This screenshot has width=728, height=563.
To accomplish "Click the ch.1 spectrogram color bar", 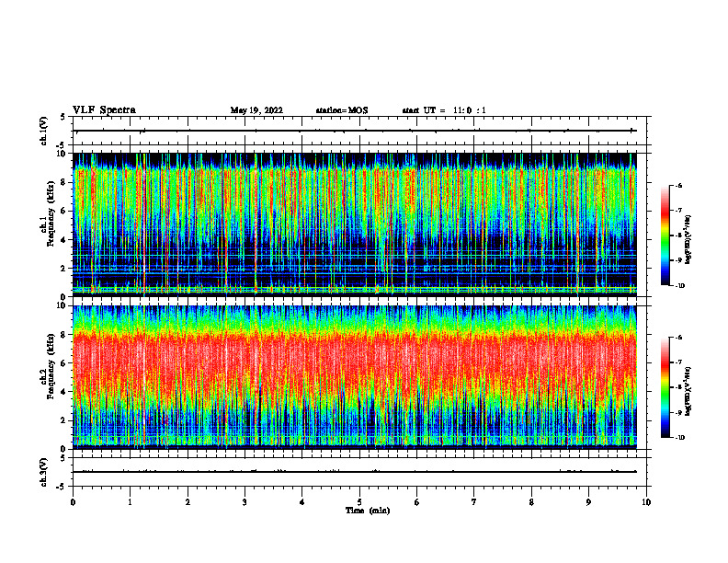I will point(665,236).
